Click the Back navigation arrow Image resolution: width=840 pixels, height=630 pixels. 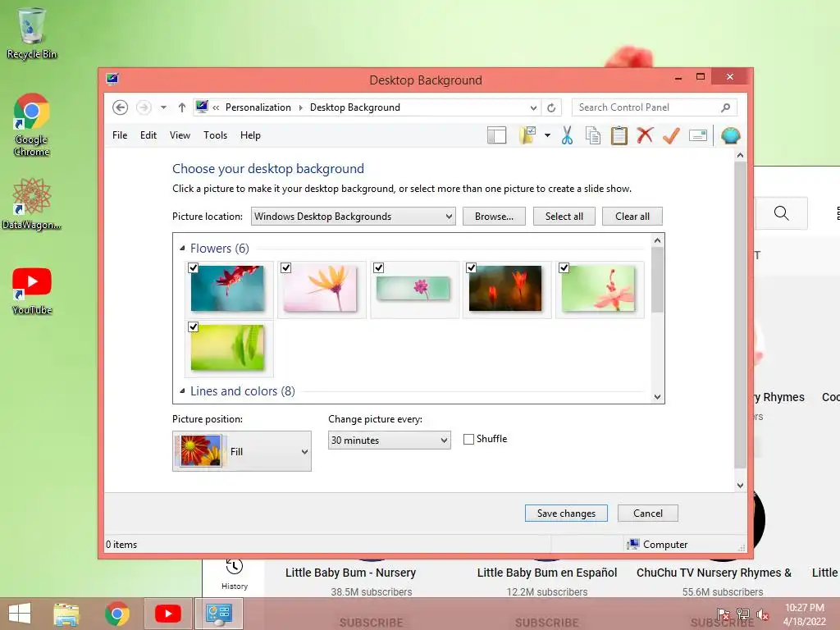(120, 107)
